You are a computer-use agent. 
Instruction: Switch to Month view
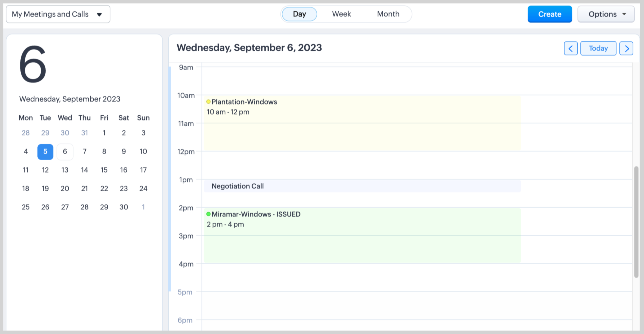(x=388, y=14)
